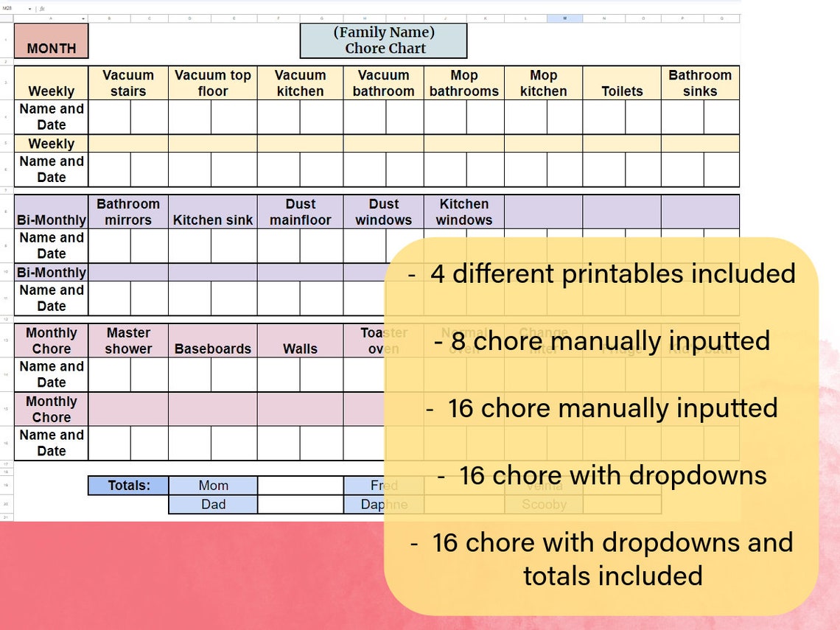Screen dimensions: 840x630
Task: Select the Kitchen windows header cell
Action: (463, 212)
